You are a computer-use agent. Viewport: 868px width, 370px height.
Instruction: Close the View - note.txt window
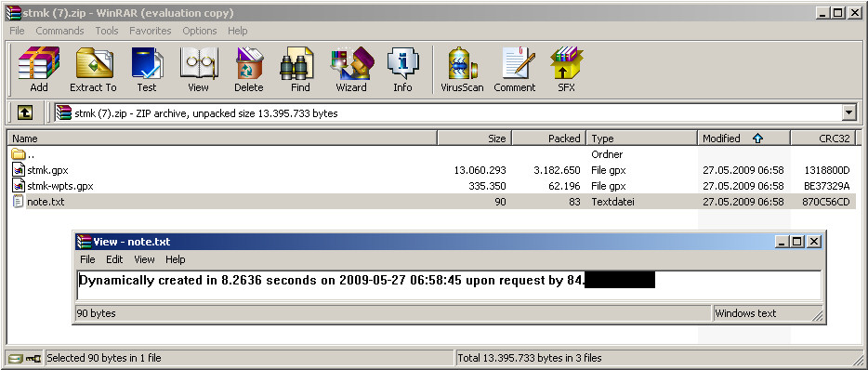(813, 242)
